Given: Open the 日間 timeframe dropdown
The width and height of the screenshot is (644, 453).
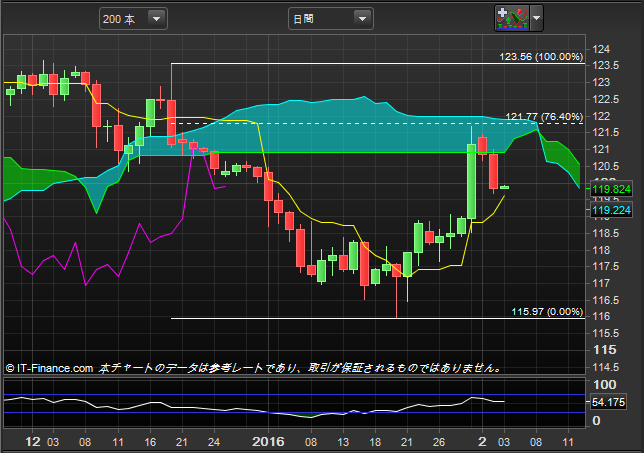Looking at the screenshot, I should [x=331, y=19].
